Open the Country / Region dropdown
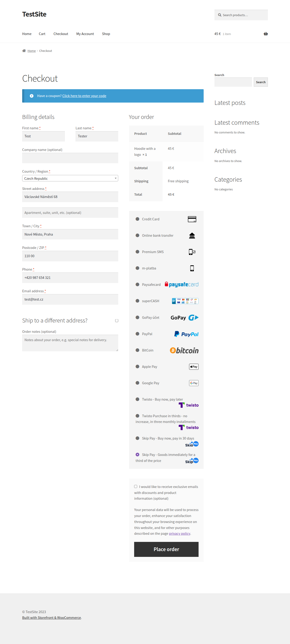The width and height of the screenshot is (290, 644). coord(70,178)
